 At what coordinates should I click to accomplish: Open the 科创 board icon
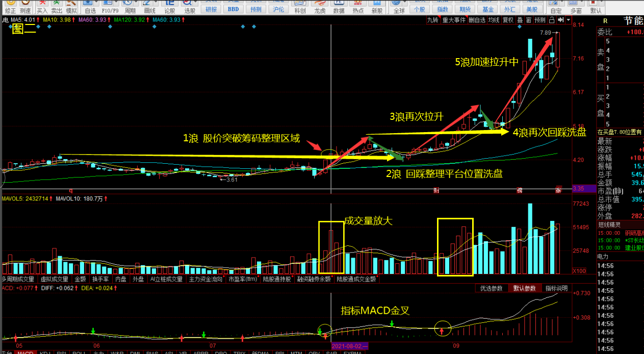[300, 6]
